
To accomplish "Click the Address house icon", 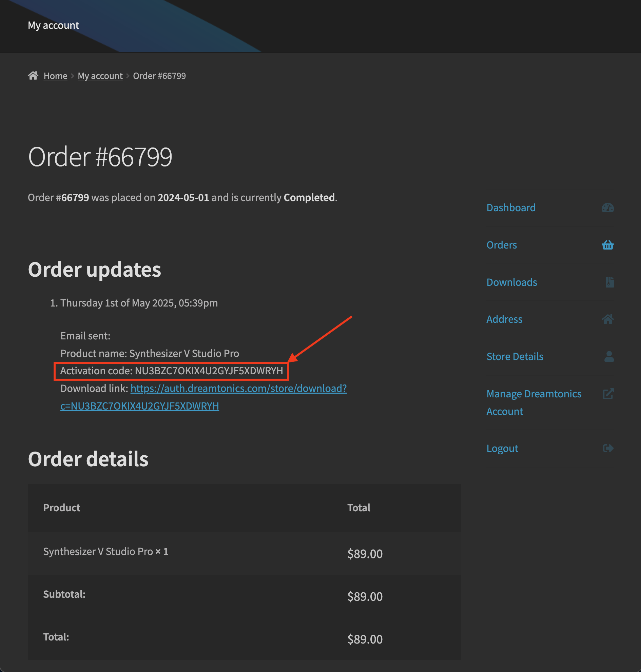I will click(x=607, y=319).
